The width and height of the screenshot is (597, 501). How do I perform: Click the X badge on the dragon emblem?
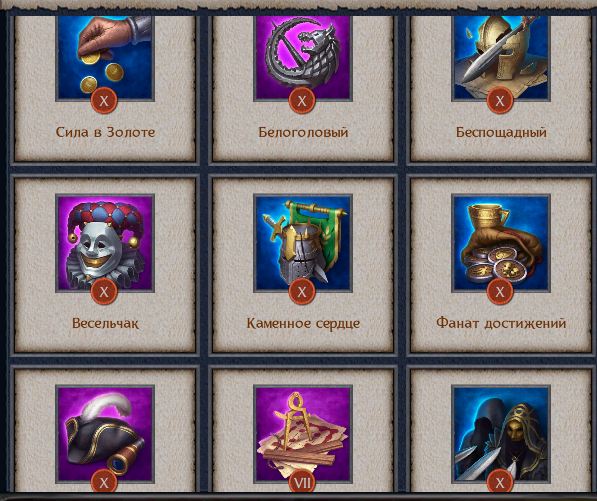(x=302, y=101)
